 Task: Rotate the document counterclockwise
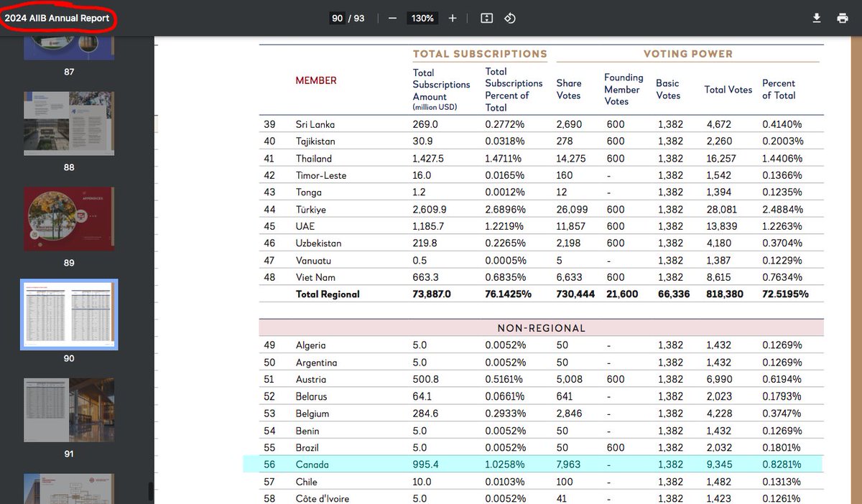coord(510,18)
